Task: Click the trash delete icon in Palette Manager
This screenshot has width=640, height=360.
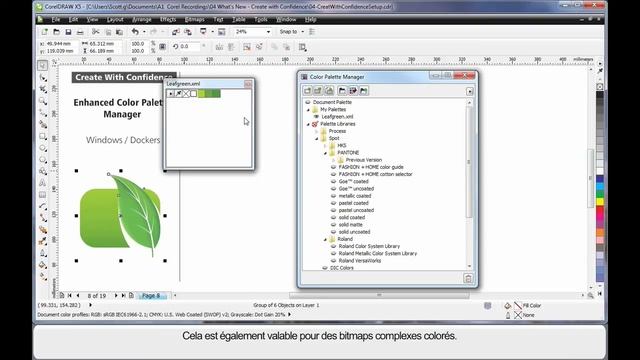Action: 468,278
